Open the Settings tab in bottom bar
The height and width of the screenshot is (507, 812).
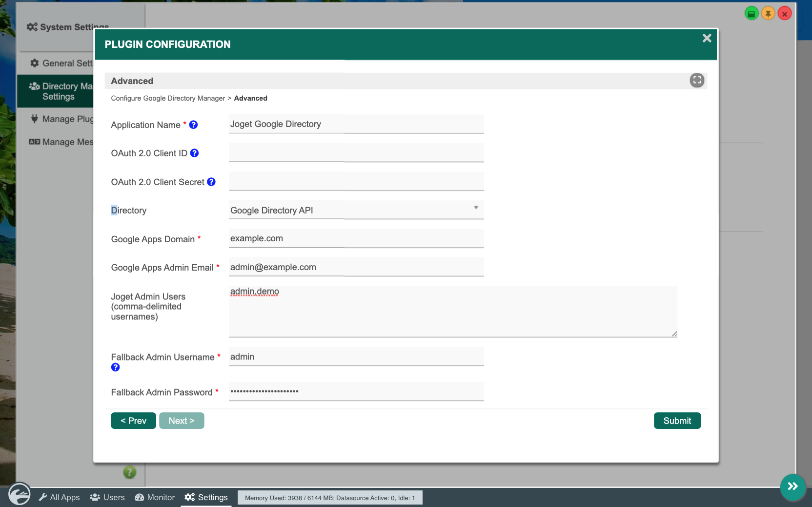[206, 497]
